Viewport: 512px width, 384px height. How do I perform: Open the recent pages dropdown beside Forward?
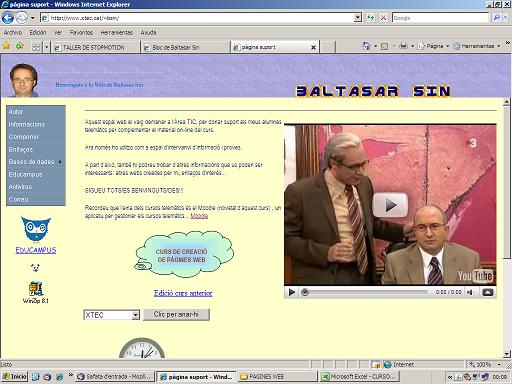click(x=33, y=18)
